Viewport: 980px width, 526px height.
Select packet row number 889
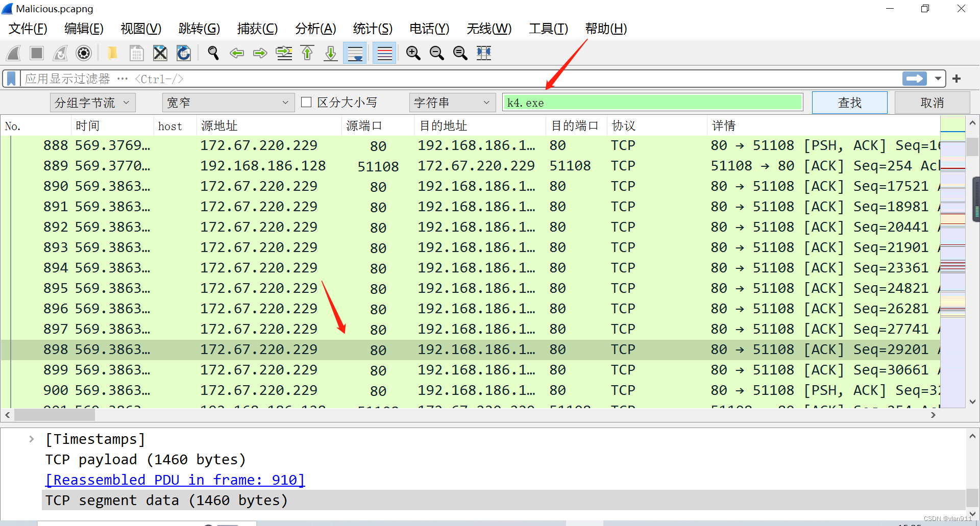click(470, 166)
